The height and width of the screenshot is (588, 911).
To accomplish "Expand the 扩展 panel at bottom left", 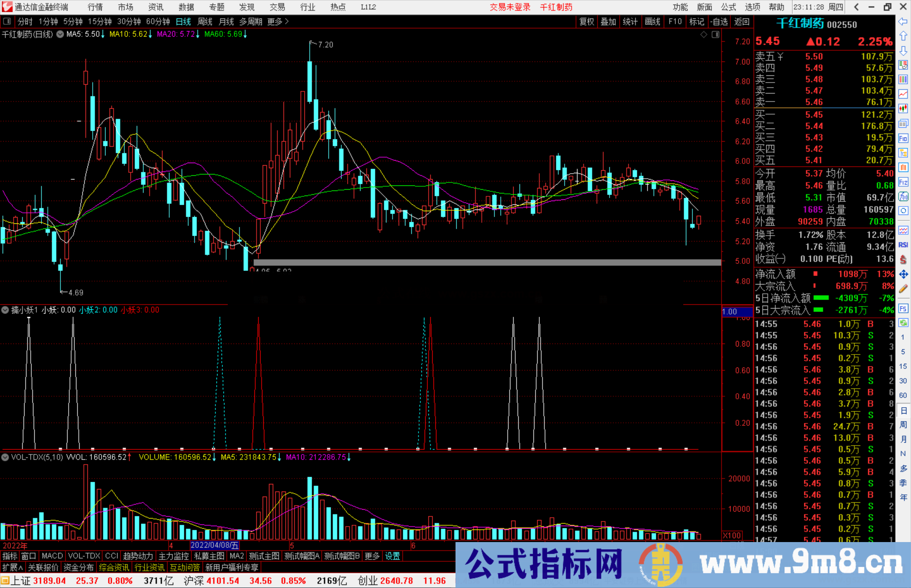I will pos(11,567).
